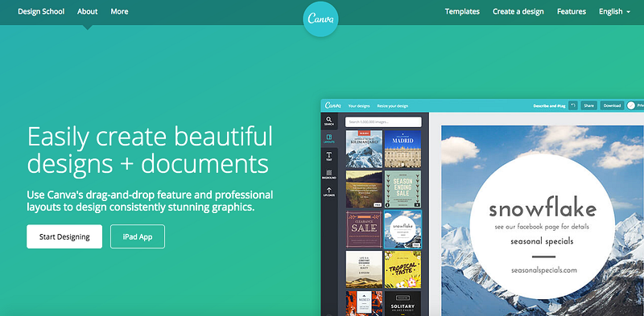644x316 pixels.
Task: Open the Background tool in editor sidebar
Action: [329, 174]
